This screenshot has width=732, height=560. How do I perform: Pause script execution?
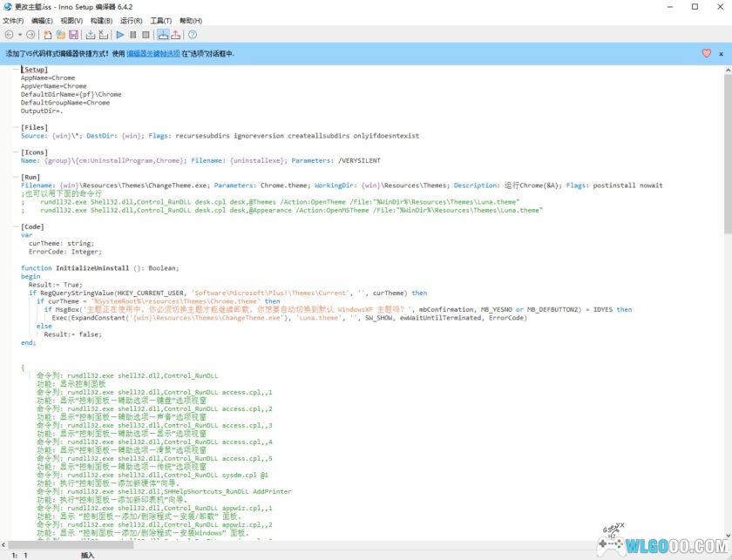coord(132,35)
